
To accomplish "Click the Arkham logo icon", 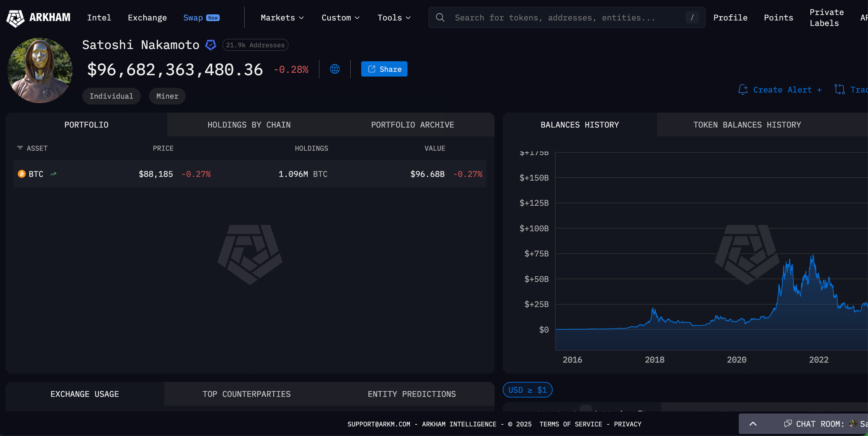I will tap(16, 18).
